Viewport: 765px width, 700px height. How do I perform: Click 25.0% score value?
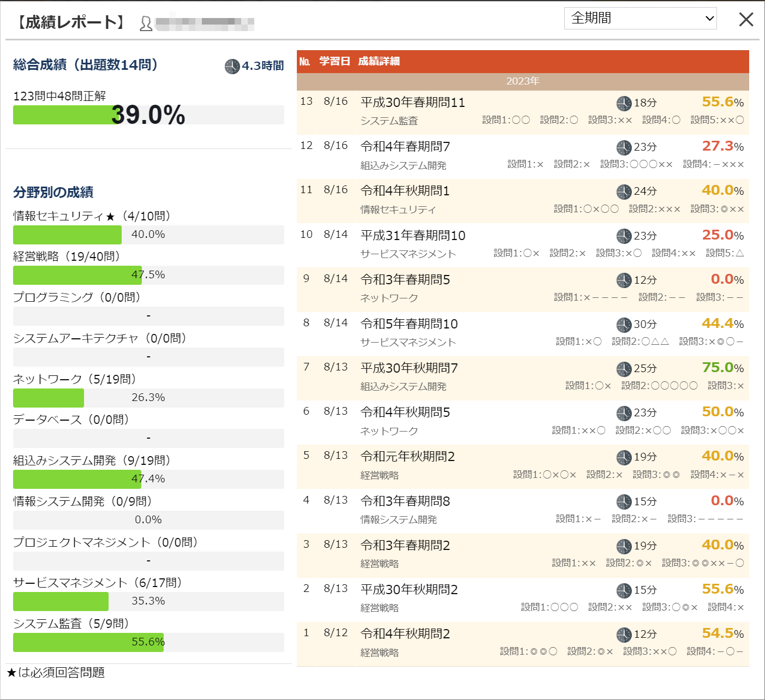pyautogui.click(x=722, y=235)
